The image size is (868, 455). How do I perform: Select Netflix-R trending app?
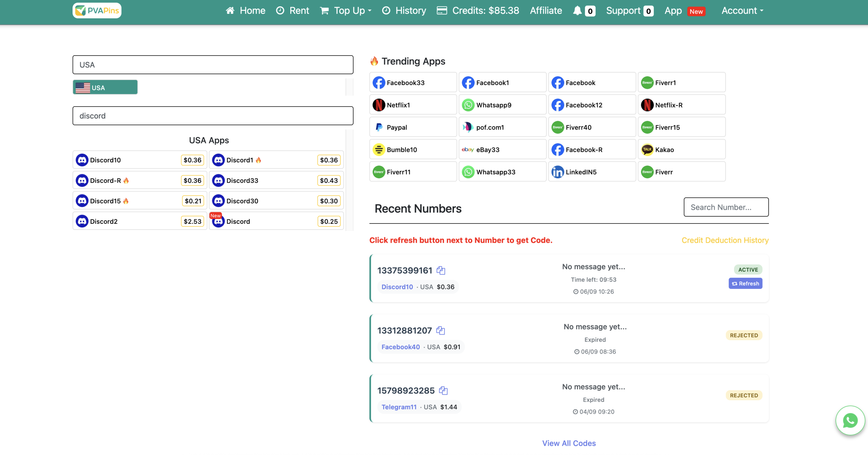[x=682, y=105]
